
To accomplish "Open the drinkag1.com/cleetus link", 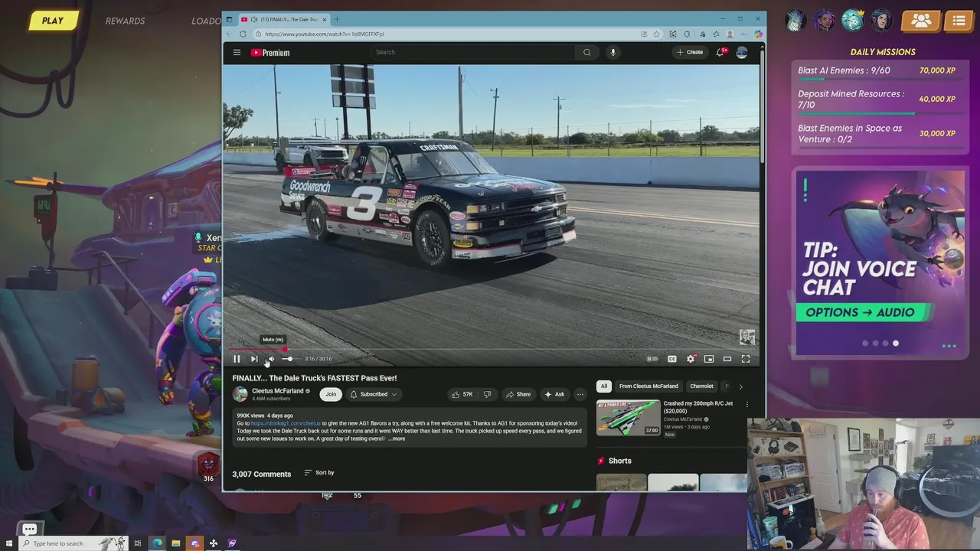I will pos(286,423).
